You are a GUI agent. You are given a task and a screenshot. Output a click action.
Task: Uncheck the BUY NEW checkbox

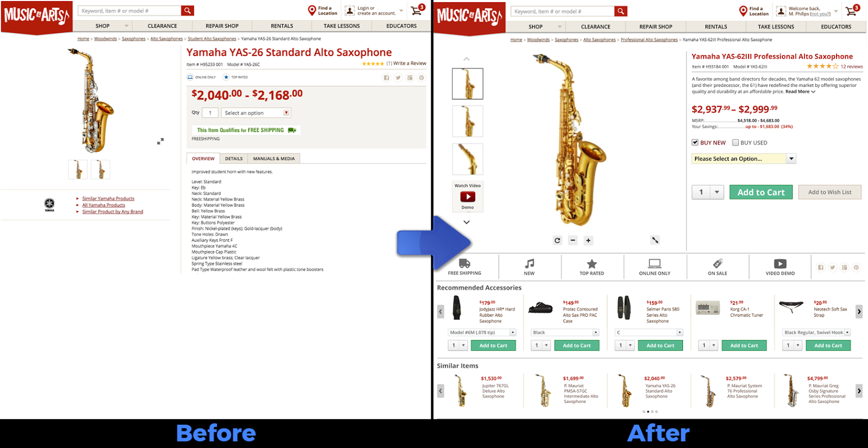point(695,143)
